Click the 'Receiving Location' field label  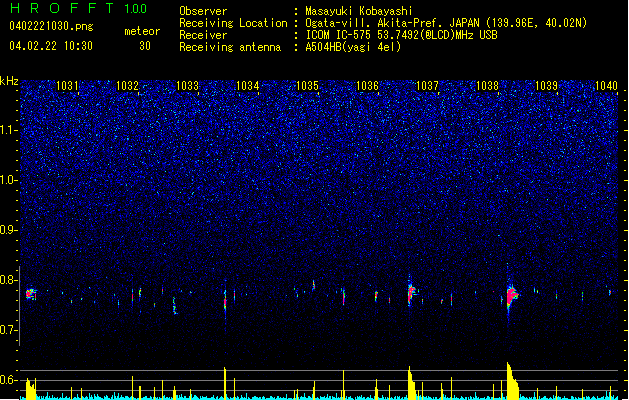(233, 23)
